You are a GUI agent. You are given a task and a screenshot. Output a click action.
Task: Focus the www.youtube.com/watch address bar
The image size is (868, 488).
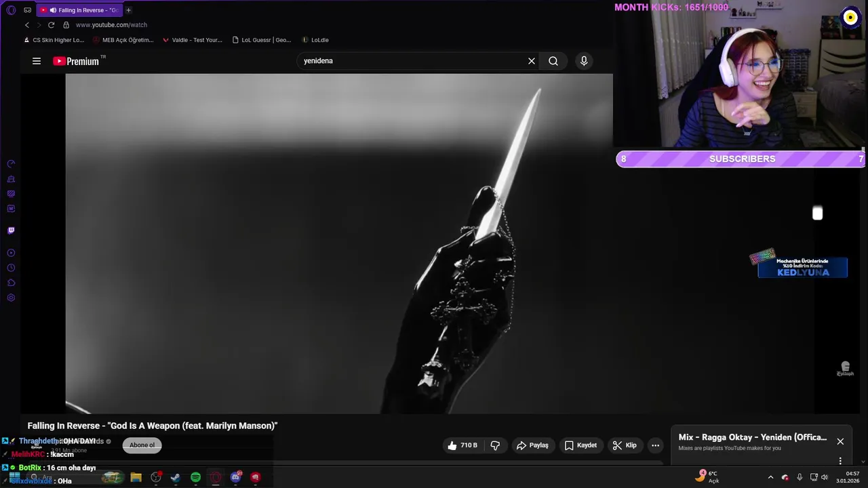[111, 25]
